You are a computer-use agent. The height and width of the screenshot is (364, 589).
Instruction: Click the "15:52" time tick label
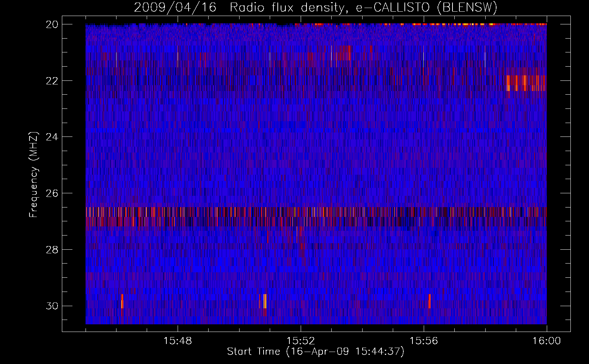[301, 341]
